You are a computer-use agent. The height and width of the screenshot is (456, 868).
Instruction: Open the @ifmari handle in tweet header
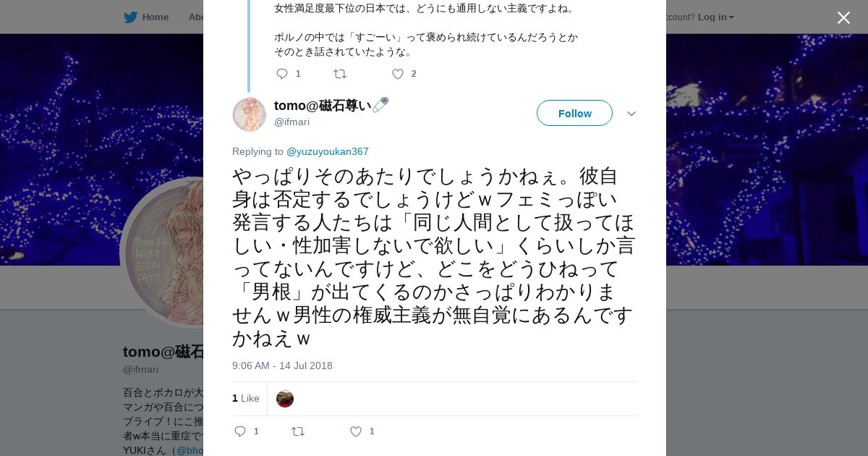(x=292, y=122)
